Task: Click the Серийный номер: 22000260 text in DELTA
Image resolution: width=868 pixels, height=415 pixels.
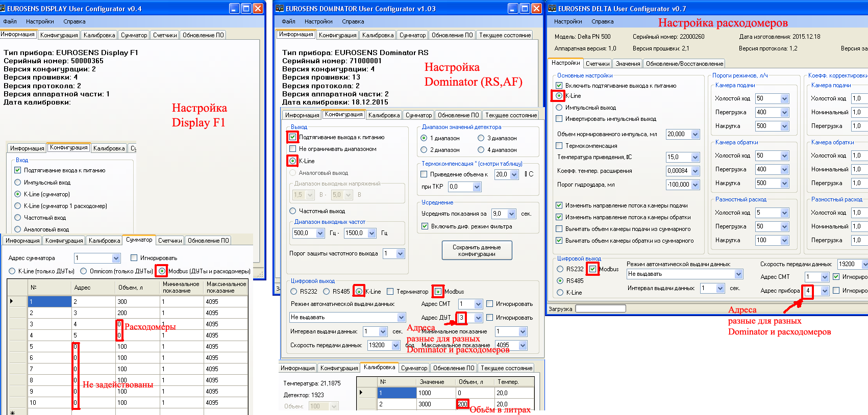Action: pyautogui.click(x=668, y=37)
